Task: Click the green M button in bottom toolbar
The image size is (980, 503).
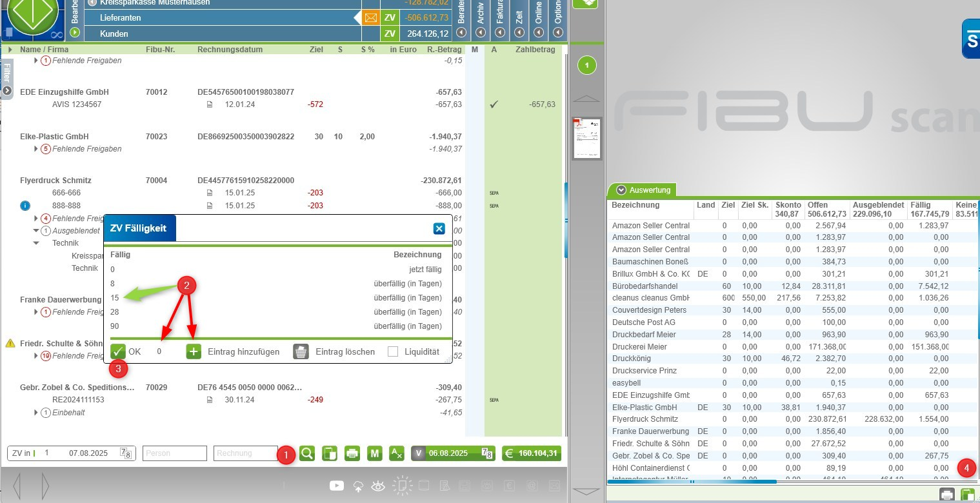Action: coord(374,453)
